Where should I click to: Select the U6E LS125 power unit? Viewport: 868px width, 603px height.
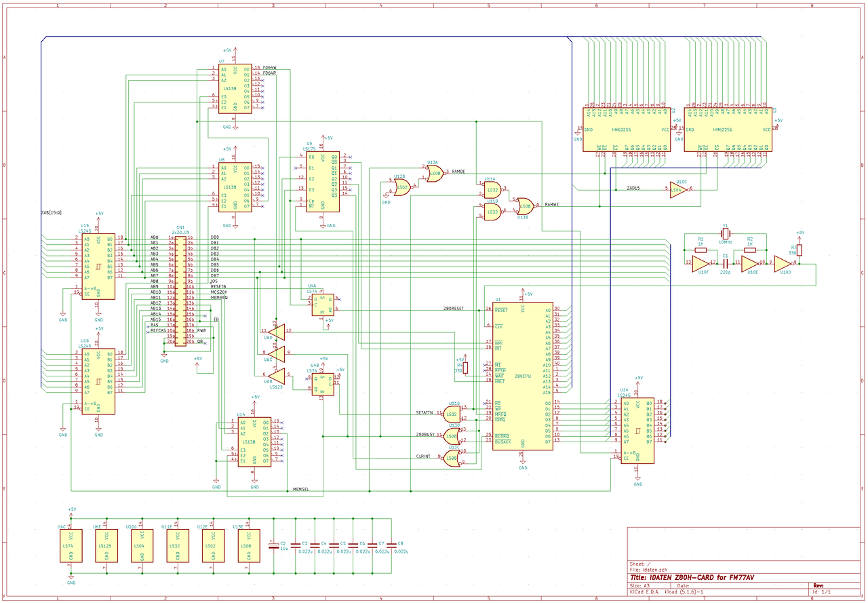[x=105, y=546]
